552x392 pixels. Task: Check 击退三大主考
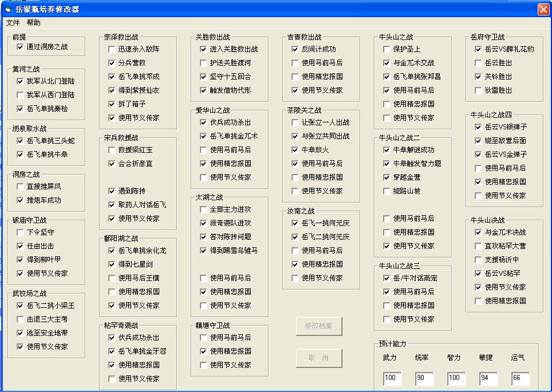[20, 319]
